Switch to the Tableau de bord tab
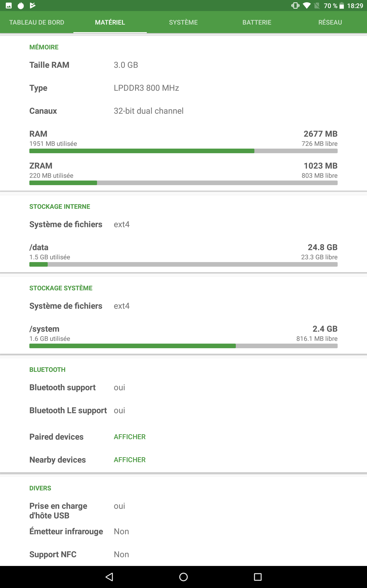Image resolution: width=367 pixels, height=588 pixels. [37, 22]
